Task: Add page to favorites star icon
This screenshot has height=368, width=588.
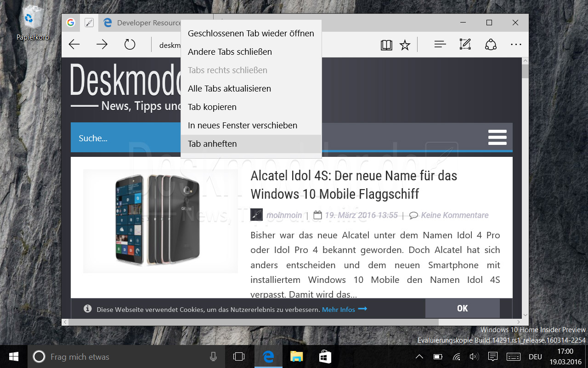Action: pos(405,45)
